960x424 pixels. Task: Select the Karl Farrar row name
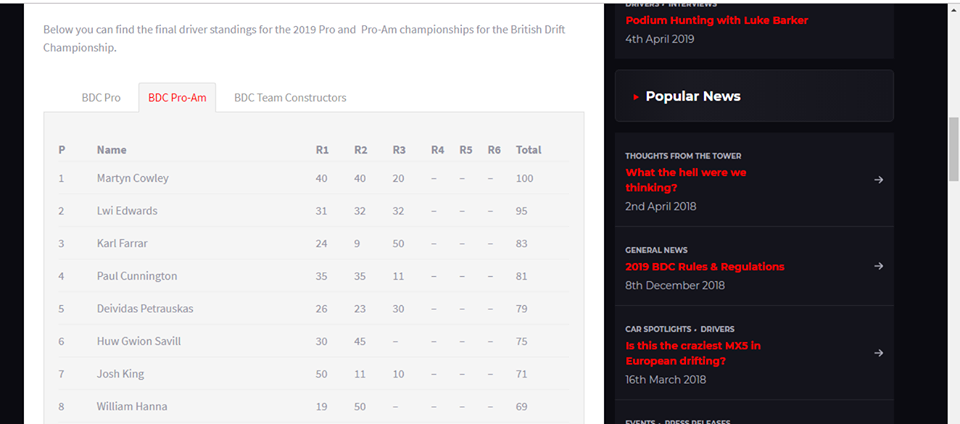click(122, 244)
